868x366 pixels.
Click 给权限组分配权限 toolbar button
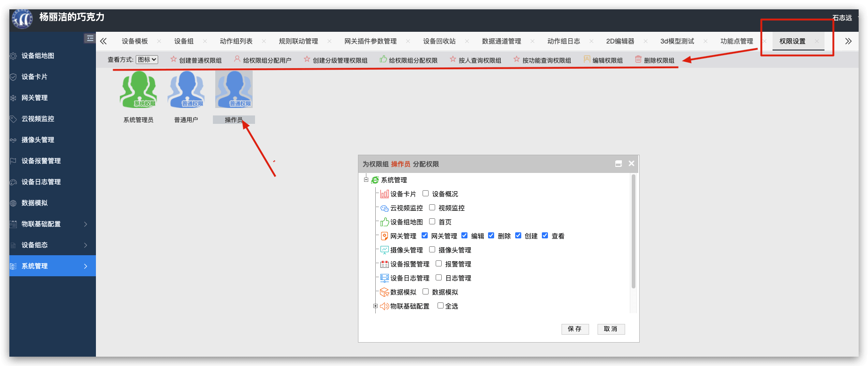click(408, 60)
